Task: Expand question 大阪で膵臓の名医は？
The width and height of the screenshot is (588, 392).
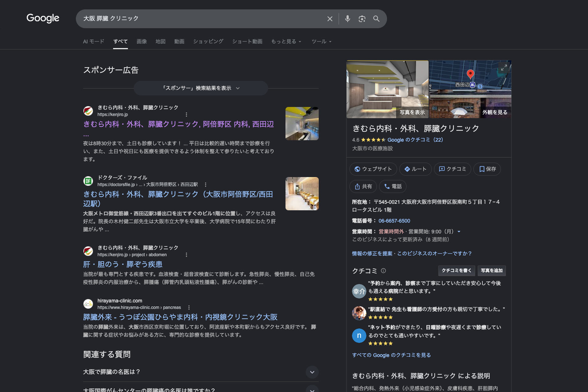Action: 201,372
